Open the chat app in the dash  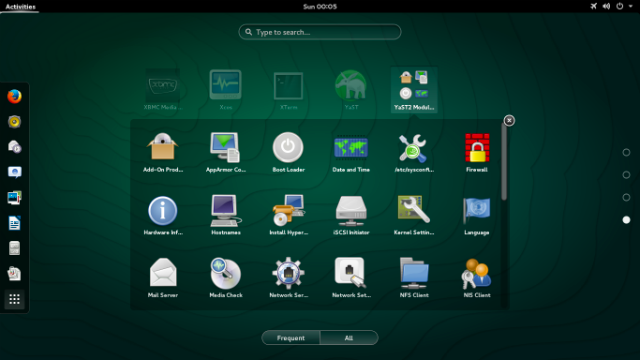(14, 172)
